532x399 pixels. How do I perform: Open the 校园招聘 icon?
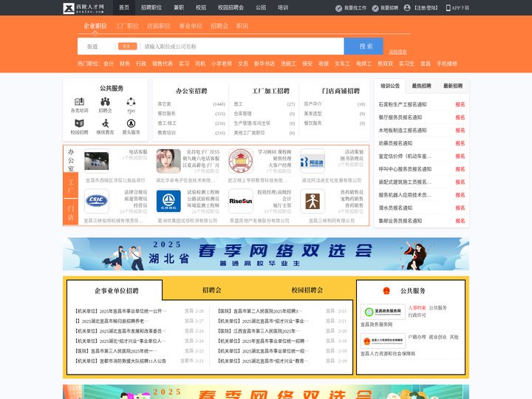79,123
